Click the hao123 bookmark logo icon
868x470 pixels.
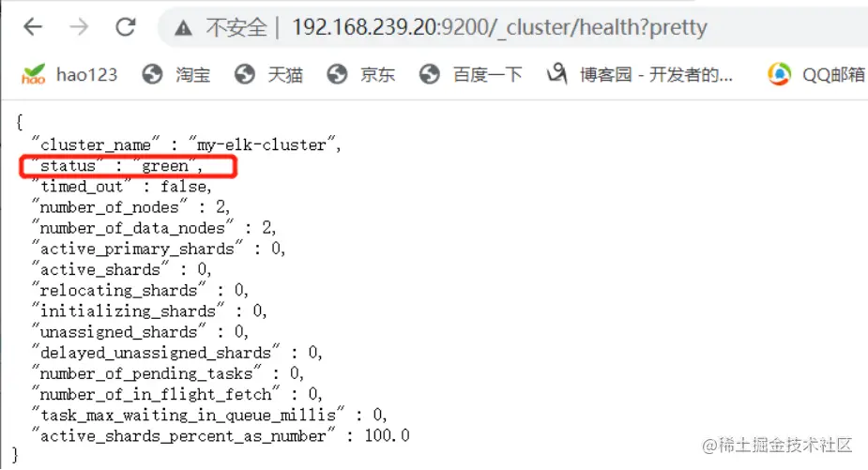click(33, 74)
